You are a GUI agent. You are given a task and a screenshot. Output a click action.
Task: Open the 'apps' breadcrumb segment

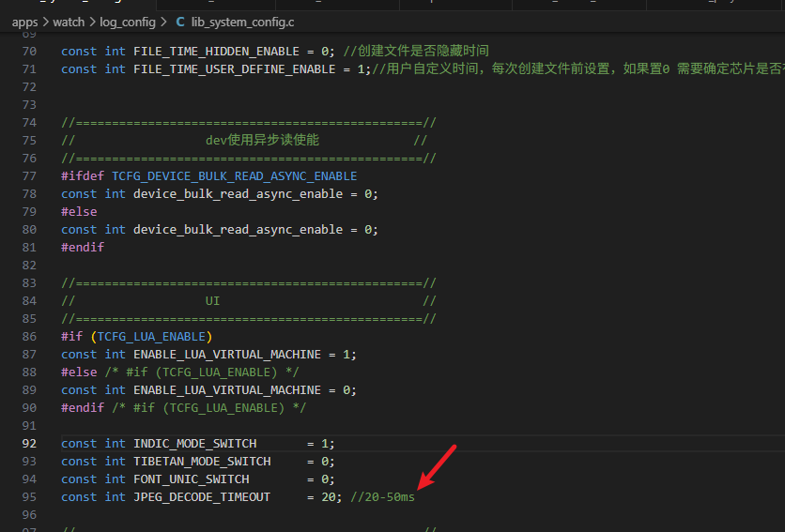pyautogui.click(x=24, y=23)
